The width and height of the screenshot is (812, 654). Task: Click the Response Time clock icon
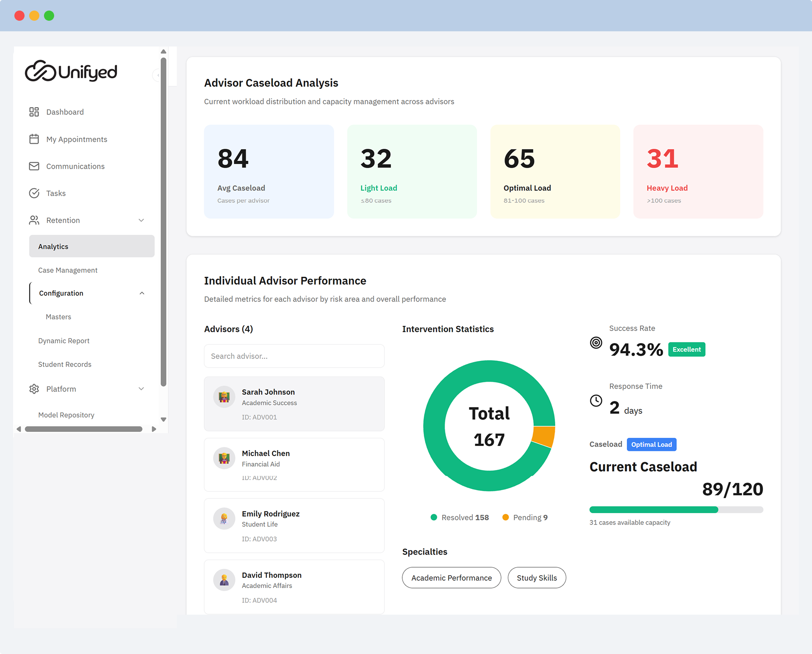(x=596, y=401)
